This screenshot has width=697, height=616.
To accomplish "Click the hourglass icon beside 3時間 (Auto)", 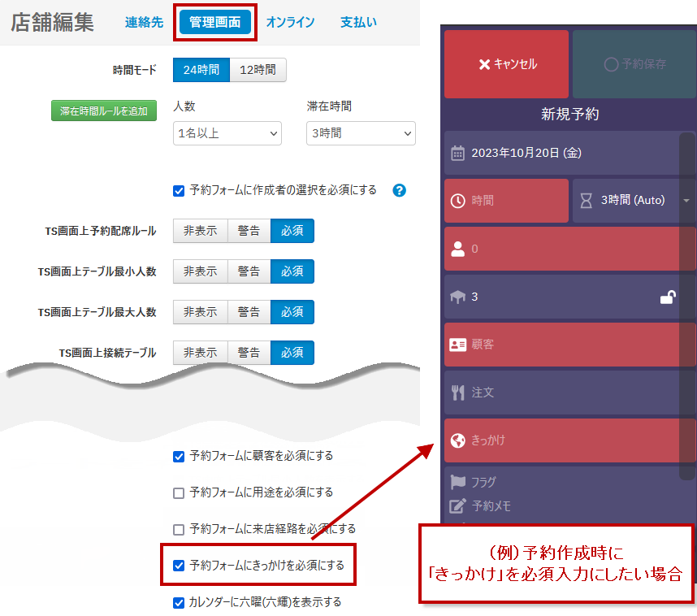I will [x=587, y=201].
